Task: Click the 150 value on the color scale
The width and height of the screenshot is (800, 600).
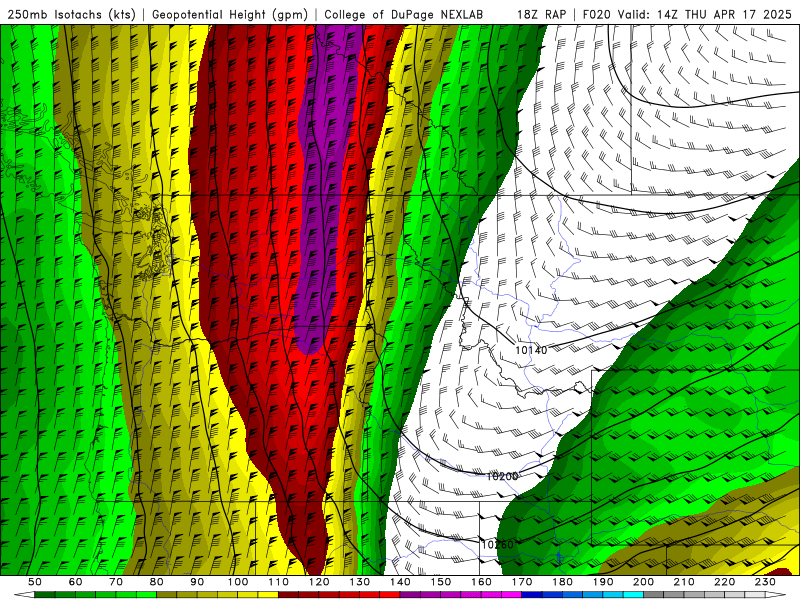Action: click(440, 582)
